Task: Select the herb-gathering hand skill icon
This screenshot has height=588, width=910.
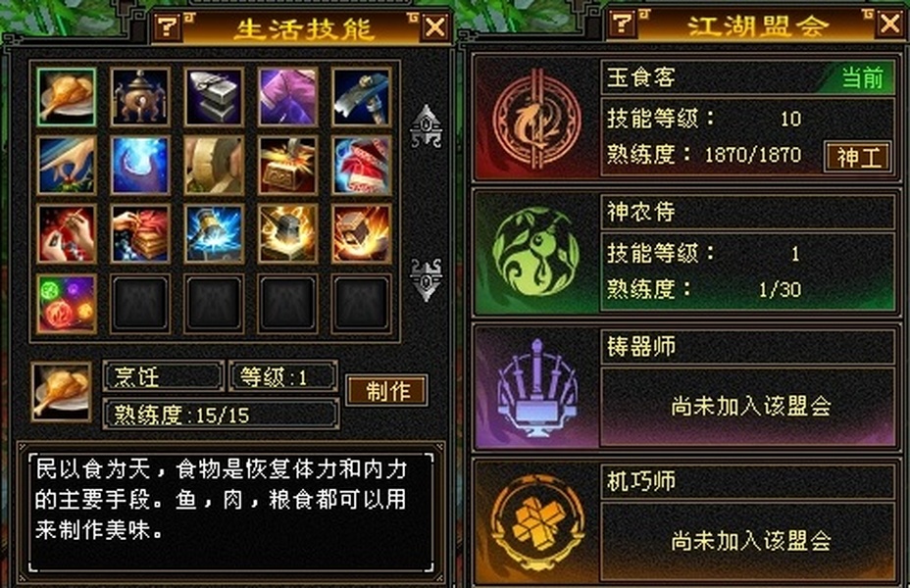Action: coord(66,166)
